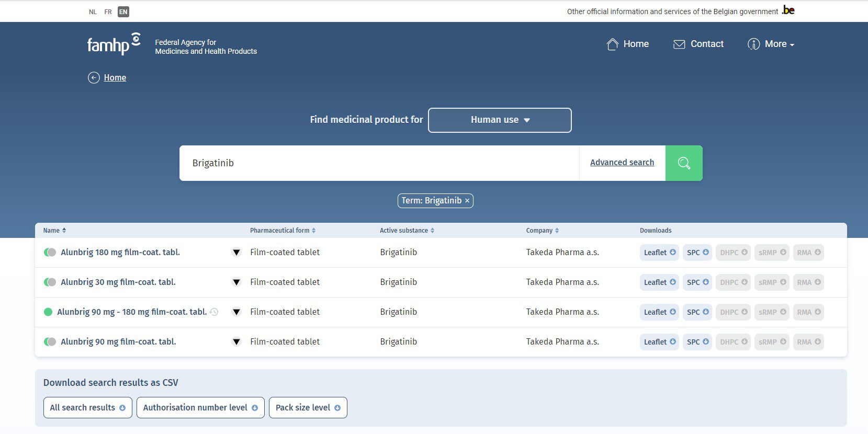
Task: Download All search results CSV
Action: (x=87, y=408)
